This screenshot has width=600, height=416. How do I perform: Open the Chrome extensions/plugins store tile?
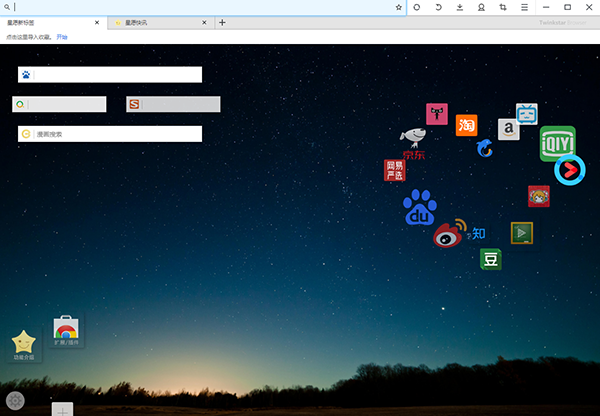[66, 331]
